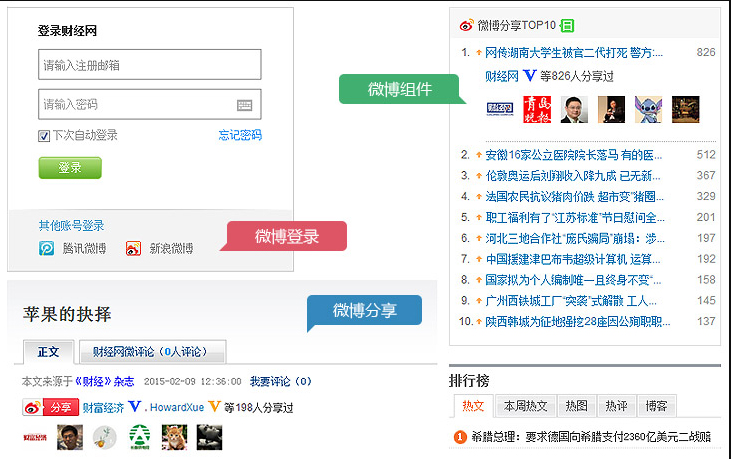Image resolution: width=731 pixels, height=459 pixels.
Task: Click the 忘记密码 link
Action: (x=240, y=136)
